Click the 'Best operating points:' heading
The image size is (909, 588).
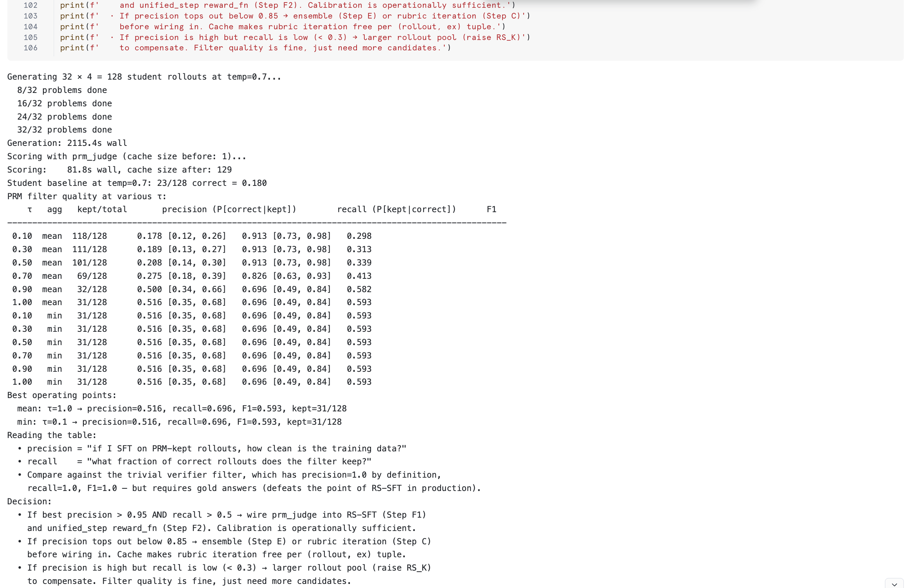62,395
